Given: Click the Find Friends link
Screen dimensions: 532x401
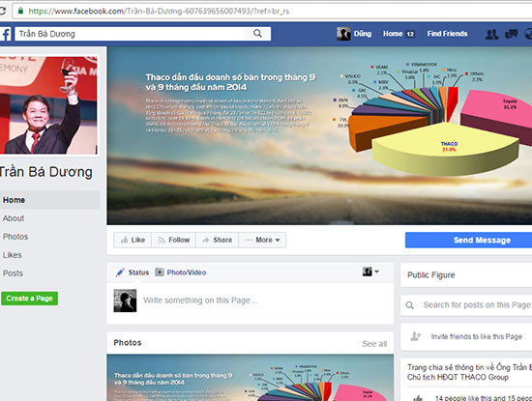Looking at the screenshot, I should pos(447,34).
